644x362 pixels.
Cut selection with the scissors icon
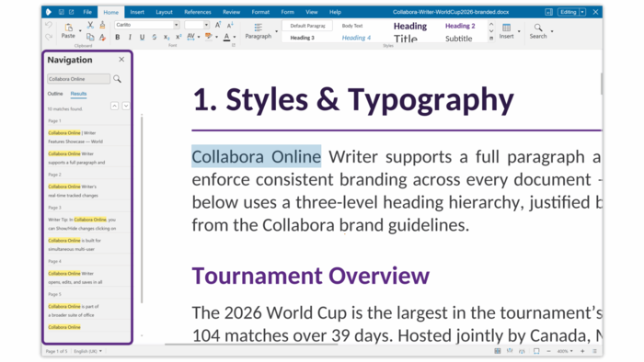click(x=90, y=25)
